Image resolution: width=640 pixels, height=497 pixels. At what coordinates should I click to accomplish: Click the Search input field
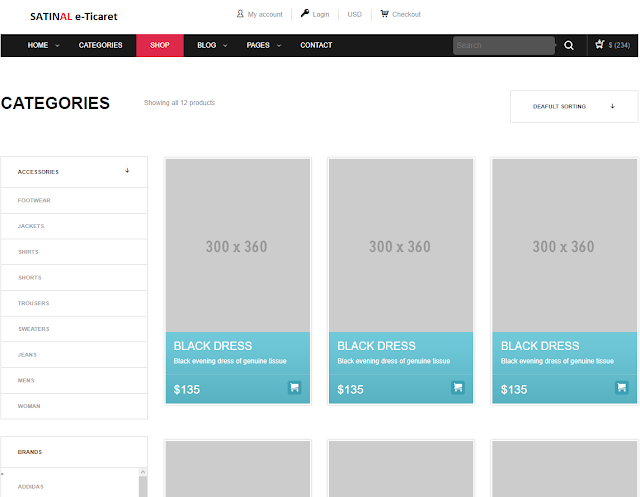[x=503, y=45]
